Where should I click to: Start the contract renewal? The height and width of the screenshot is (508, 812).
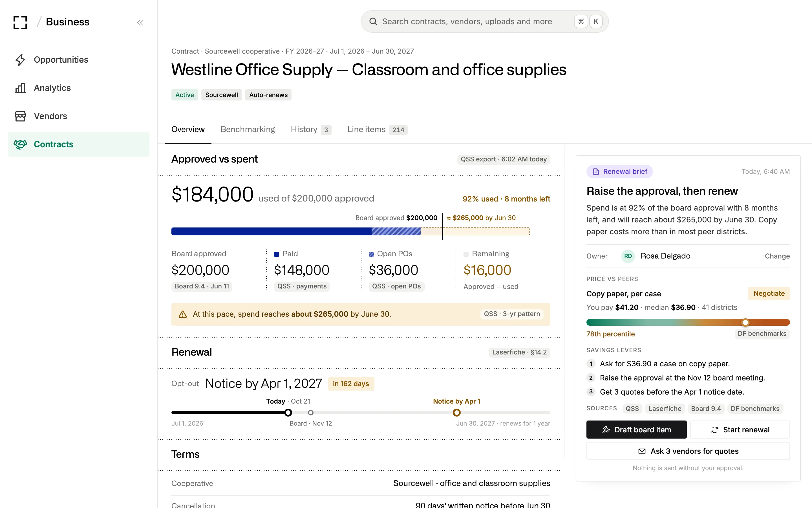pyautogui.click(x=740, y=430)
